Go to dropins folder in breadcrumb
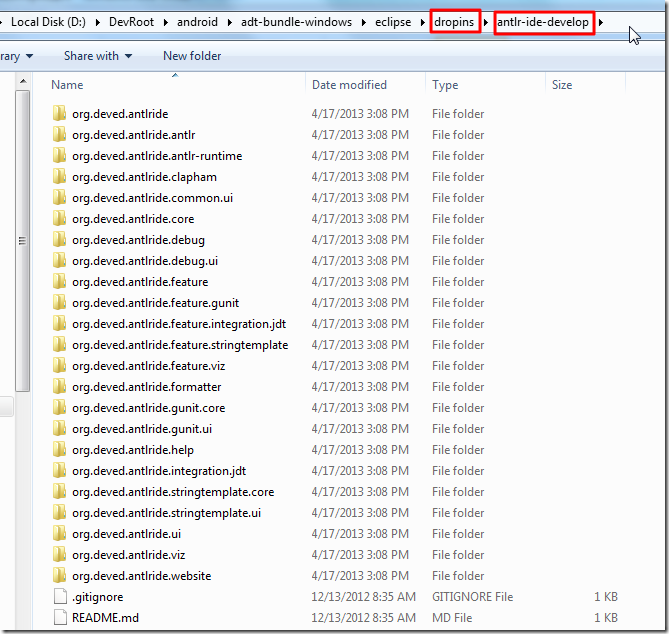 coord(454,22)
